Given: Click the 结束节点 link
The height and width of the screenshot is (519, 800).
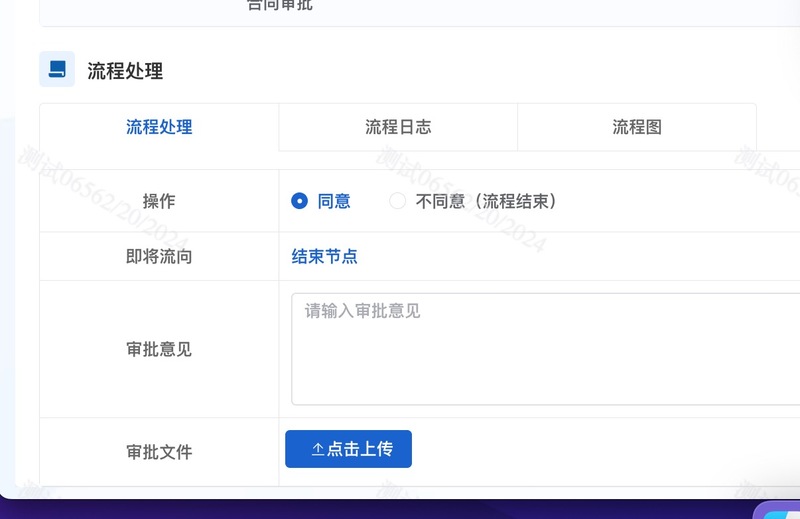Looking at the screenshot, I should (324, 256).
